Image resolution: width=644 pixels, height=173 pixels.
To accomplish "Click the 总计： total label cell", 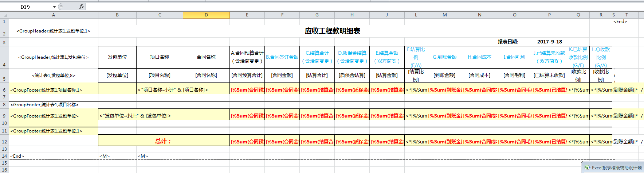I will click(163, 141).
